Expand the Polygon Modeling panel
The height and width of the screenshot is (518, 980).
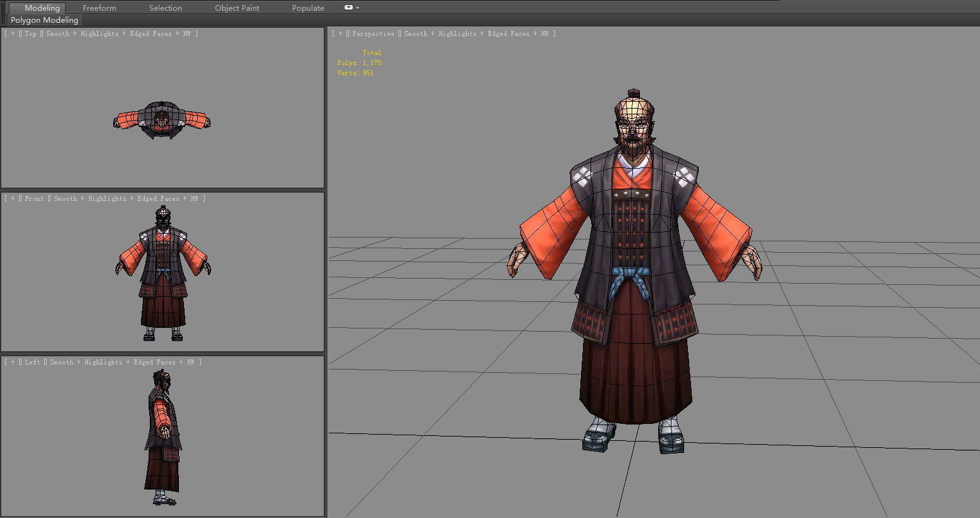point(44,20)
